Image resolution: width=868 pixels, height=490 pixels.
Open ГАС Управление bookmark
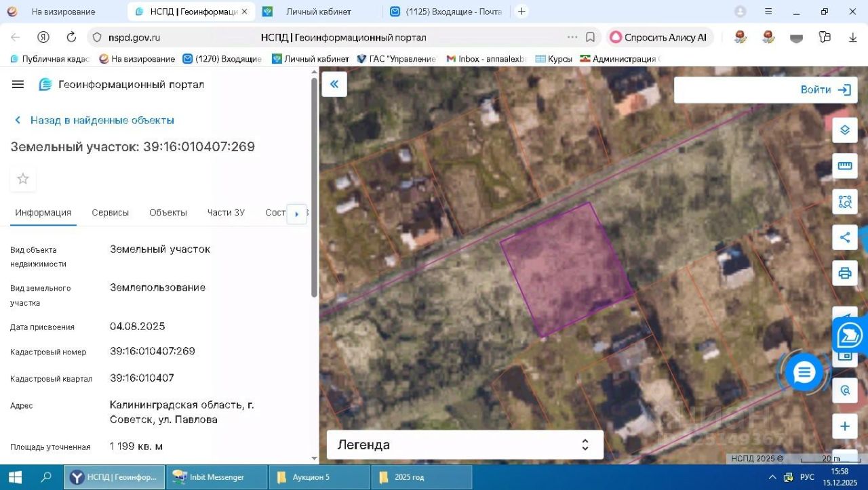click(397, 59)
